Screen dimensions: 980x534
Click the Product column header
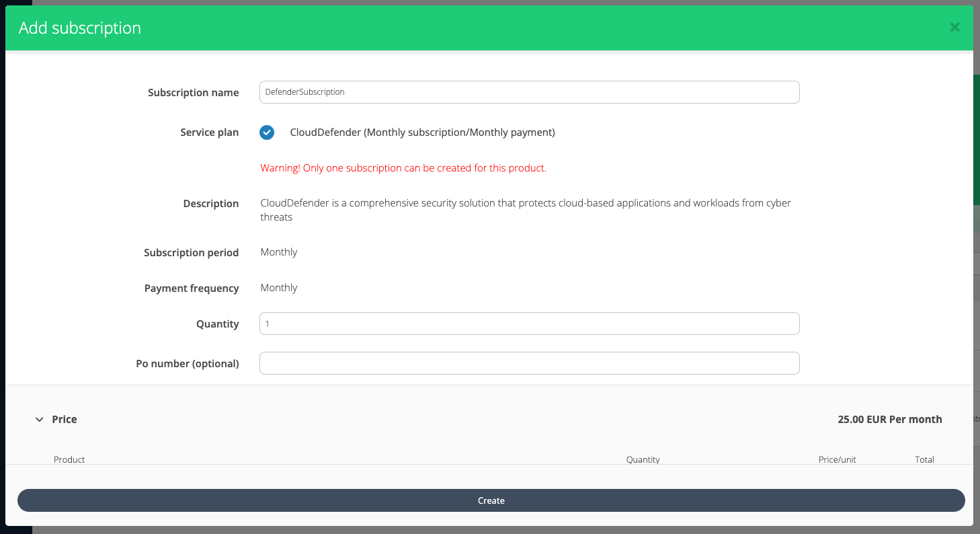pyautogui.click(x=69, y=459)
